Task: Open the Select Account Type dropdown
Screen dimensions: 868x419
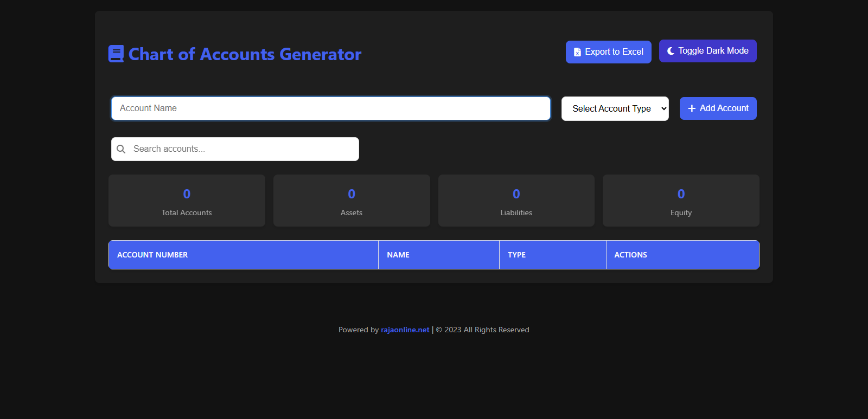Action: pos(615,108)
